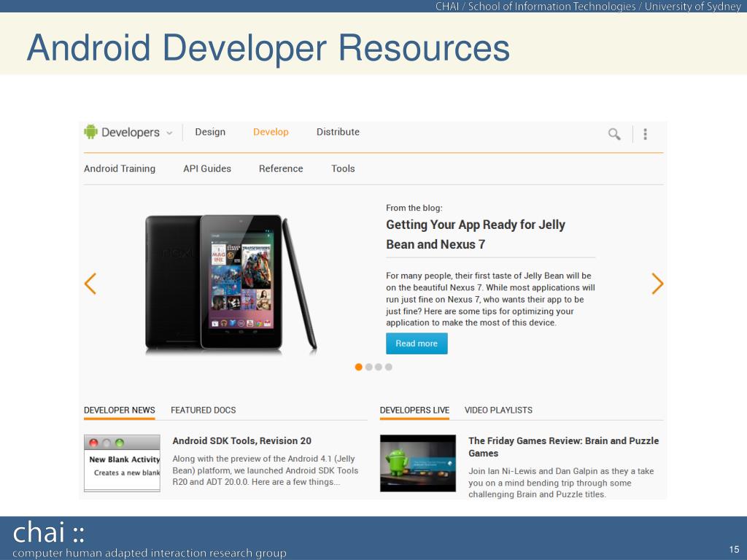Click the Read more button

[417, 343]
